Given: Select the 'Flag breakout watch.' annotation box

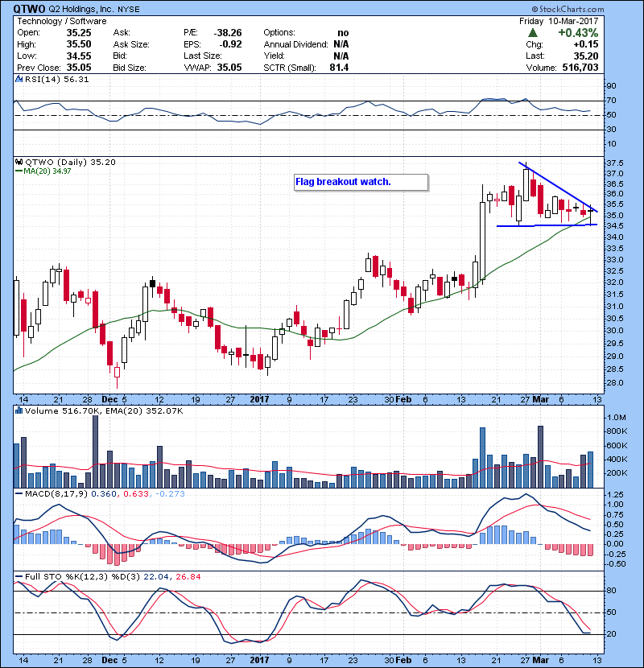Looking at the screenshot, I should (361, 183).
